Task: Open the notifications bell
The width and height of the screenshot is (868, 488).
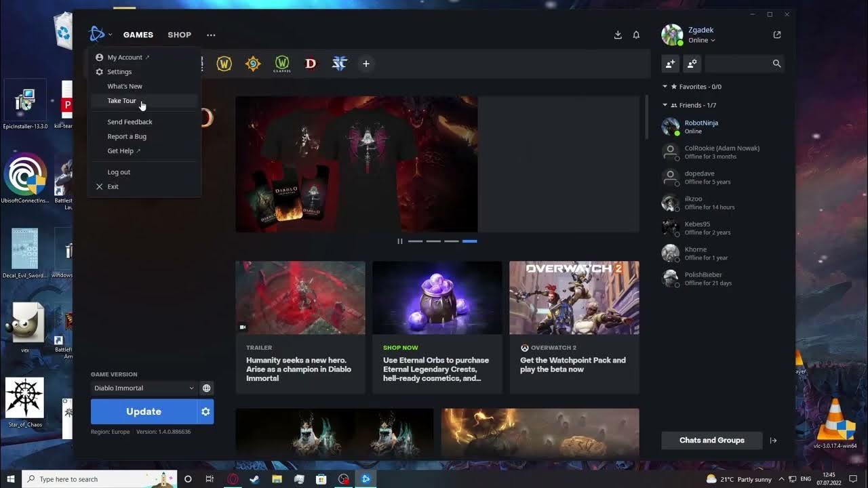Action: [x=636, y=35]
